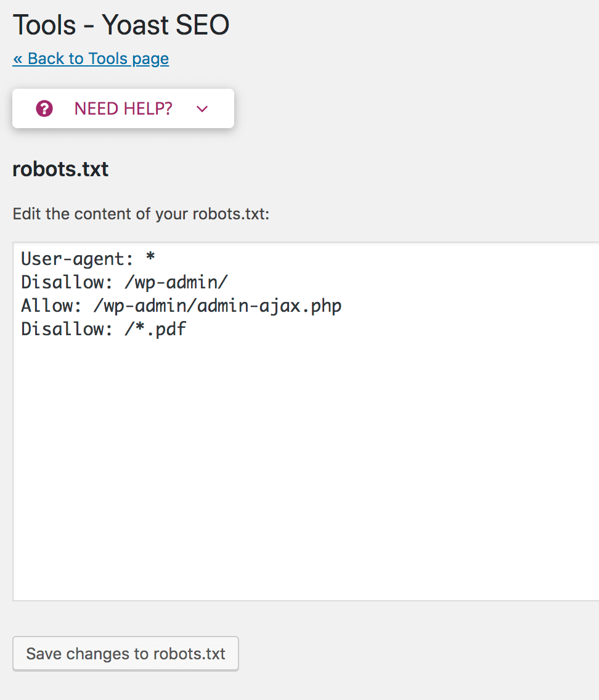Click inside the robots.txt editor blank area
This screenshot has height=700, width=599.
pyautogui.click(x=306, y=469)
